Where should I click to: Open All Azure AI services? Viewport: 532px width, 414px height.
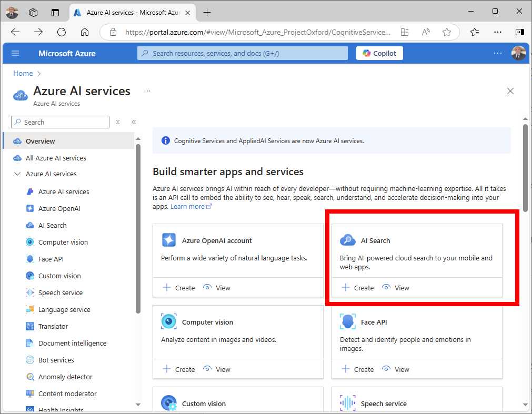pyautogui.click(x=56, y=158)
